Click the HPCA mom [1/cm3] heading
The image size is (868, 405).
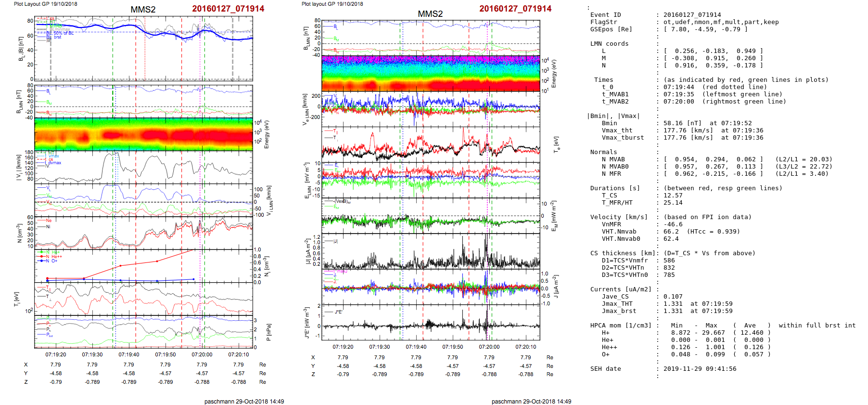[x=621, y=326]
